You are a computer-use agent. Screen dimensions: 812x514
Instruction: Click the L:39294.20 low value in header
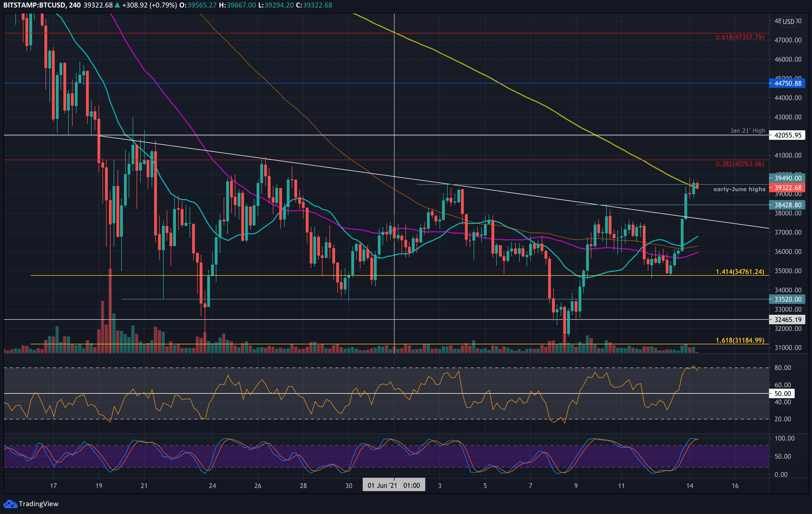click(276, 5)
